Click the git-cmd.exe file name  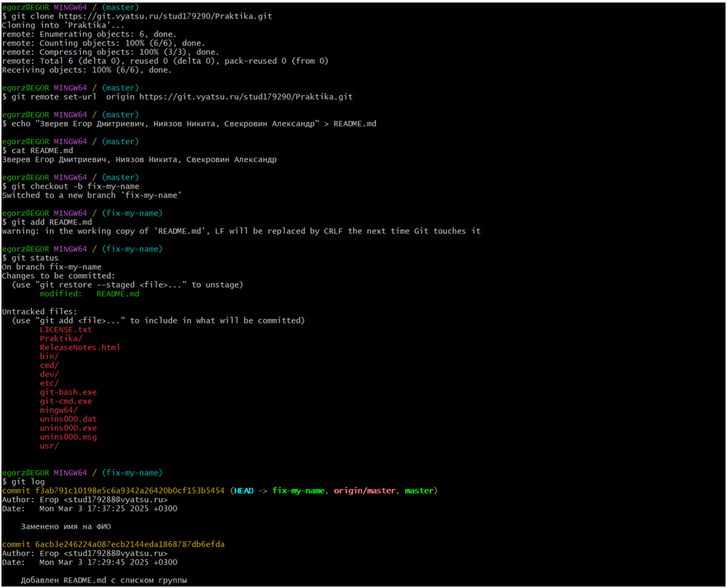[x=66, y=401]
